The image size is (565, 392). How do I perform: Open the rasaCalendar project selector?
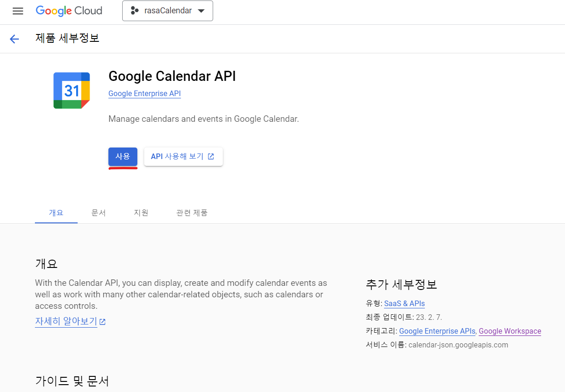click(168, 11)
